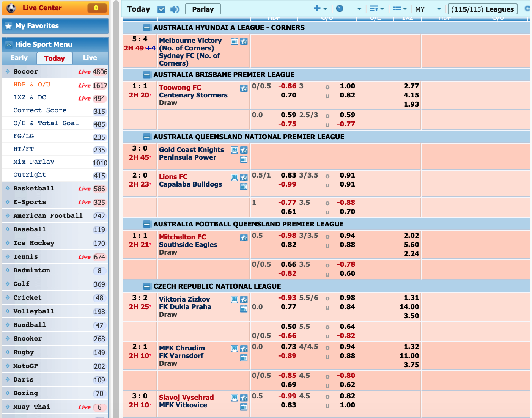Mute the sound speaker icon
Viewport: 532px width, 418px height.
(175, 9)
